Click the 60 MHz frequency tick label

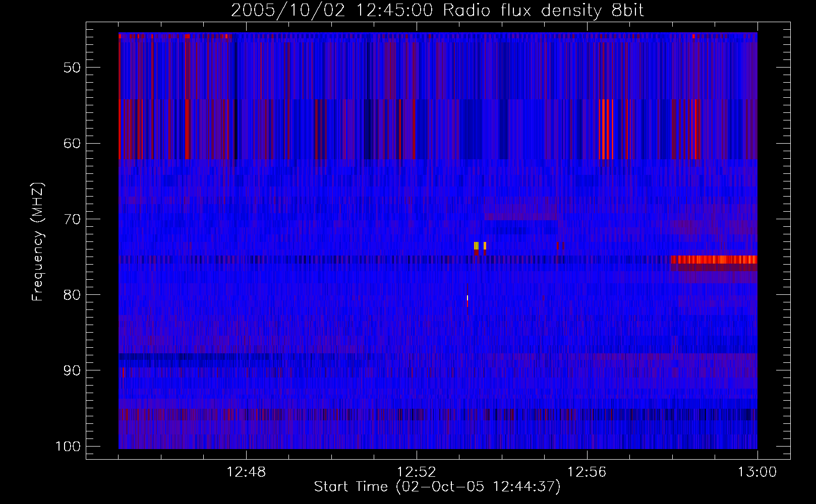pos(72,143)
